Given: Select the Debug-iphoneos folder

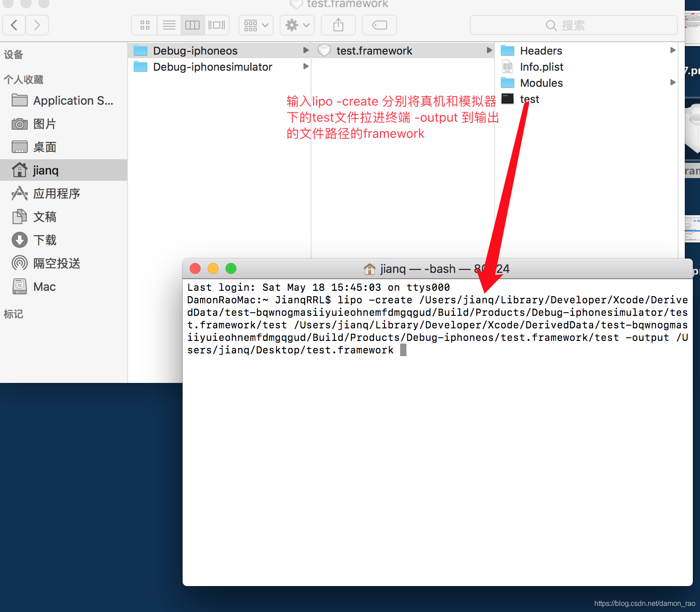Looking at the screenshot, I should pos(219,51).
